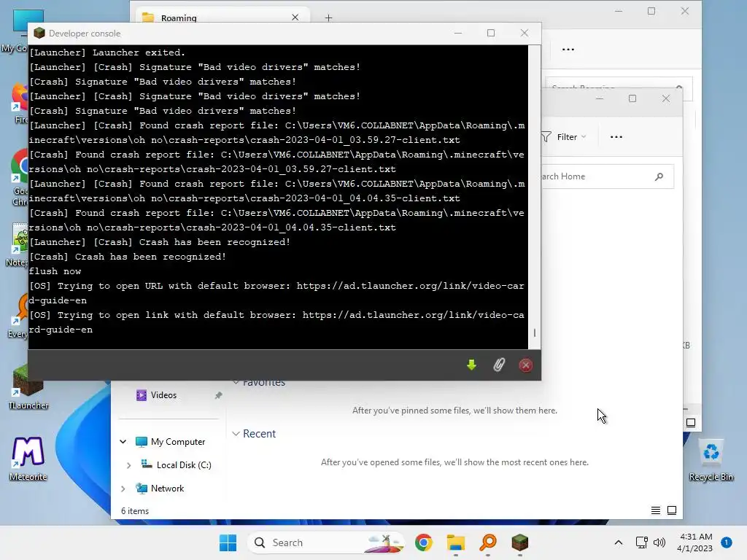Screen dimensions: 747x560
Task: Click the '6 items' status bar text
Action: click(x=135, y=511)
